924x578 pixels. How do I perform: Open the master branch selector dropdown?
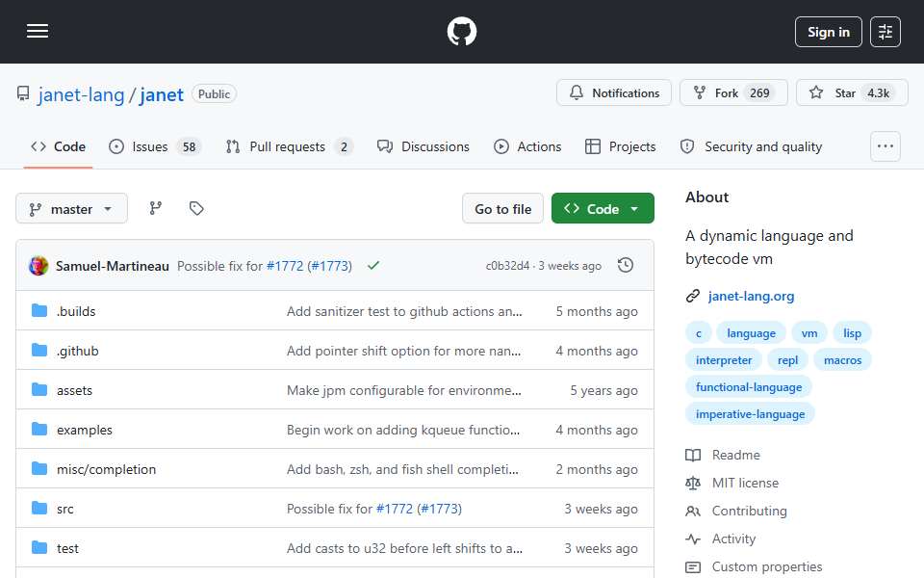click(x=71, y=209)
